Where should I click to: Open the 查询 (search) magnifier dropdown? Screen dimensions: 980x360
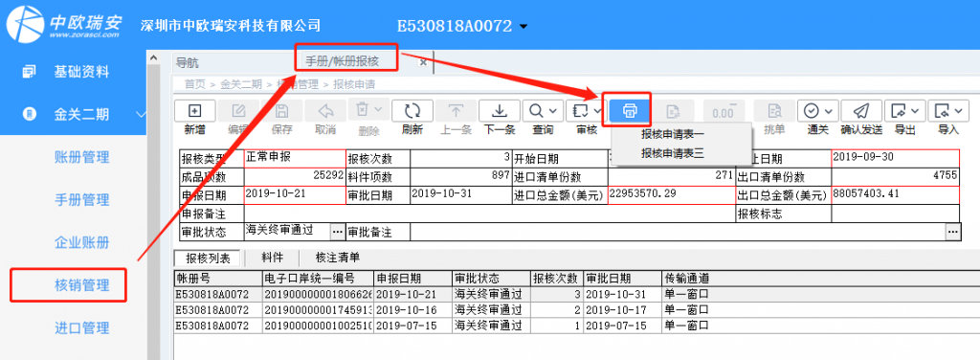click(x=544, y=111)
